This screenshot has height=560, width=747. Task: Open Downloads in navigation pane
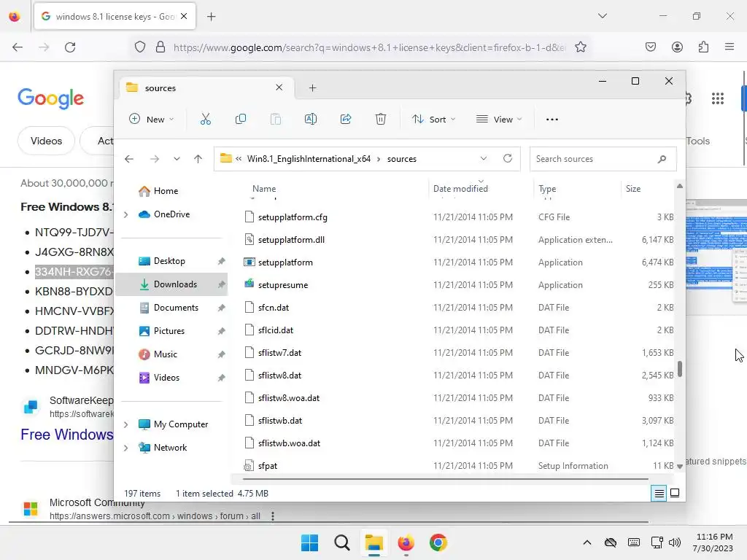click(171, 284)
